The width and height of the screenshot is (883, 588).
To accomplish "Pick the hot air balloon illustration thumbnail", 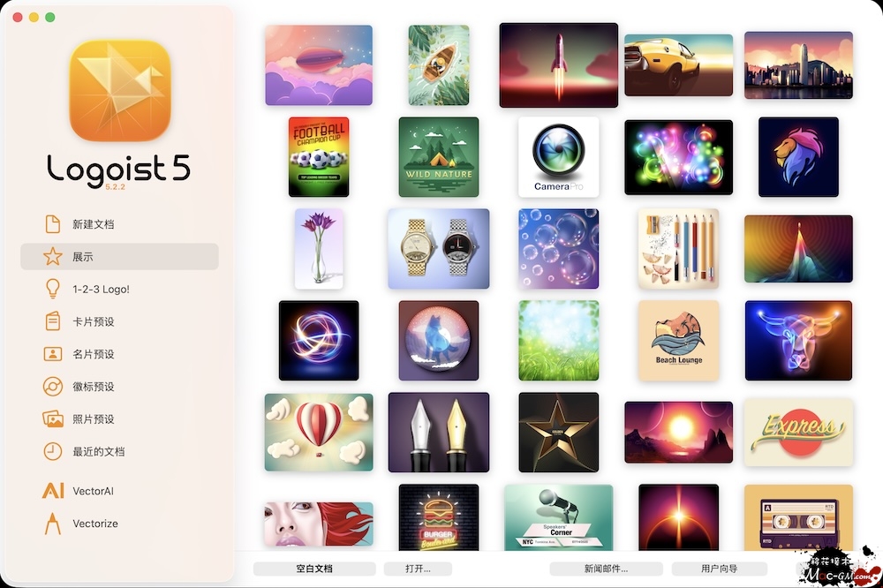I will 319,432.
